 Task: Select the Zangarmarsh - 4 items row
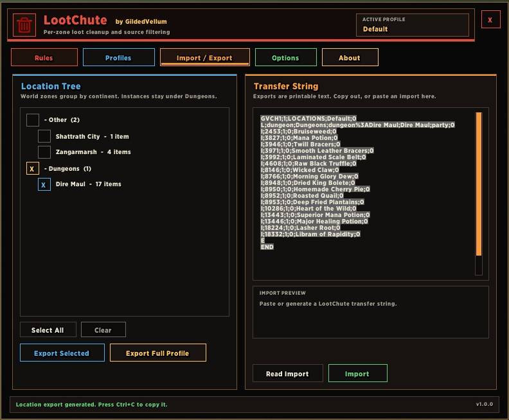(93, 152)
